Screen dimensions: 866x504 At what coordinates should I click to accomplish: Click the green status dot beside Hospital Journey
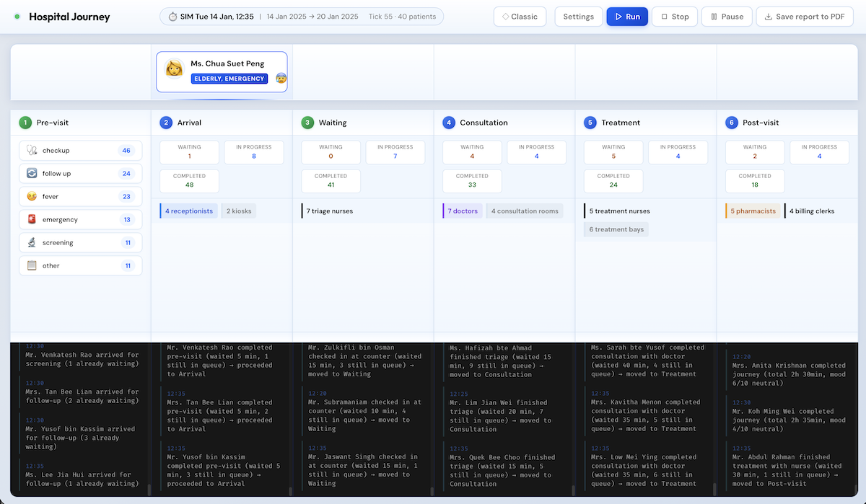click(17, 17)
